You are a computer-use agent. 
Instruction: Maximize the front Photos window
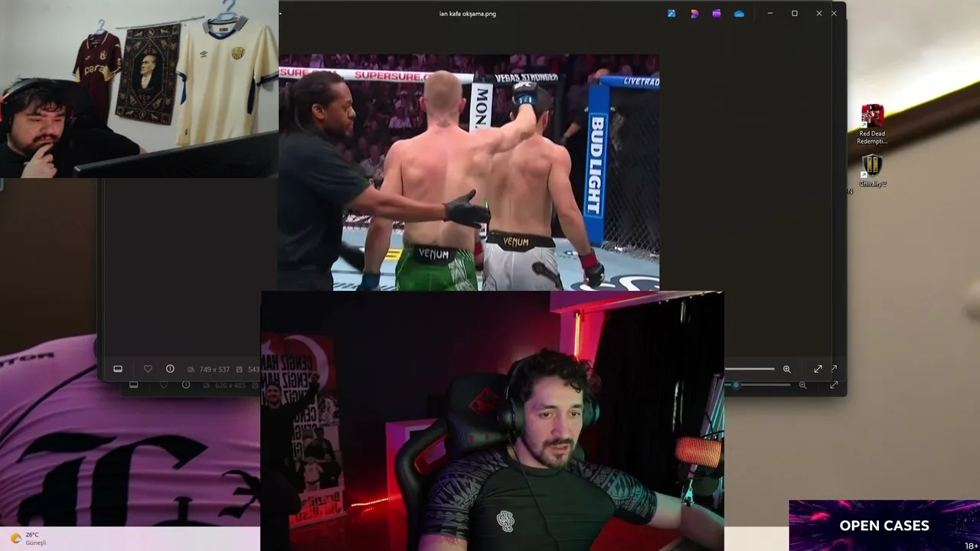coord(795,13)
